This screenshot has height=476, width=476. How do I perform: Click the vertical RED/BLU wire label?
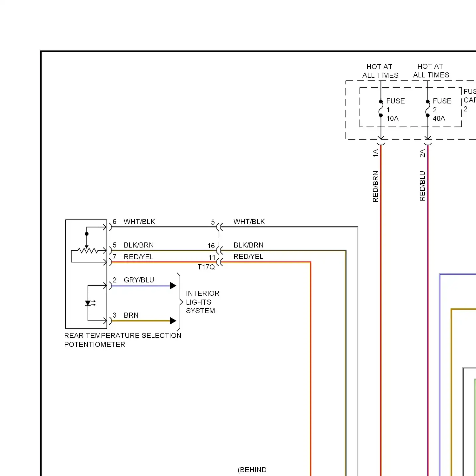[422, 186]
